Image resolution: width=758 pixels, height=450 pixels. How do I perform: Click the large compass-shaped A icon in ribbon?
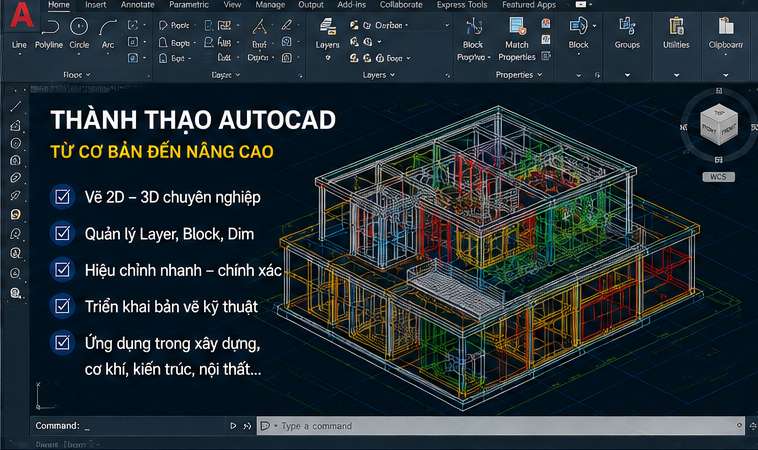click(260, 27)
